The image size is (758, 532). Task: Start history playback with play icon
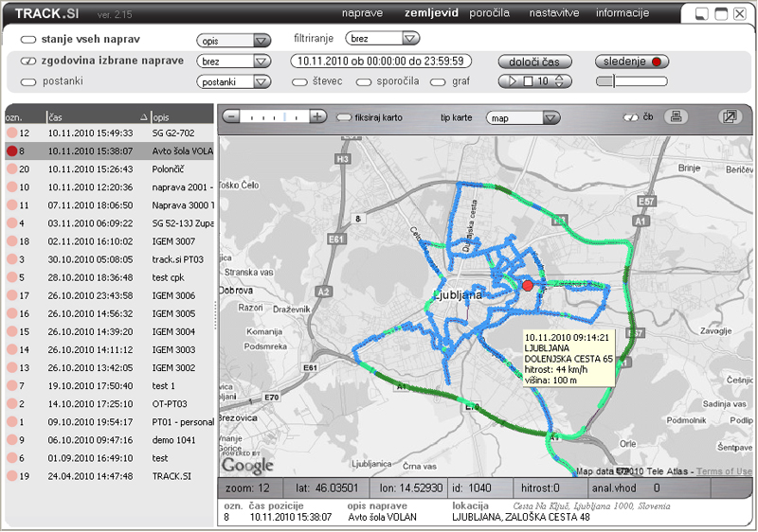coord(512,81)
